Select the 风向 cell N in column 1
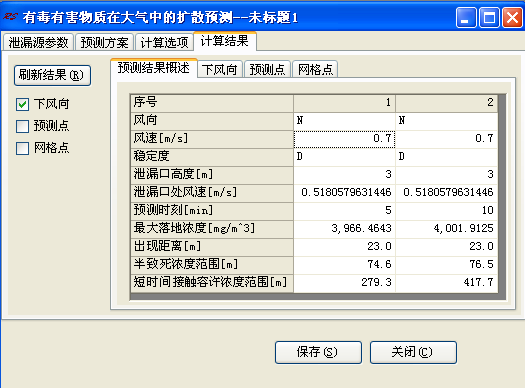Viewport: 525px width, 388px height. click(x=345, y=121)
